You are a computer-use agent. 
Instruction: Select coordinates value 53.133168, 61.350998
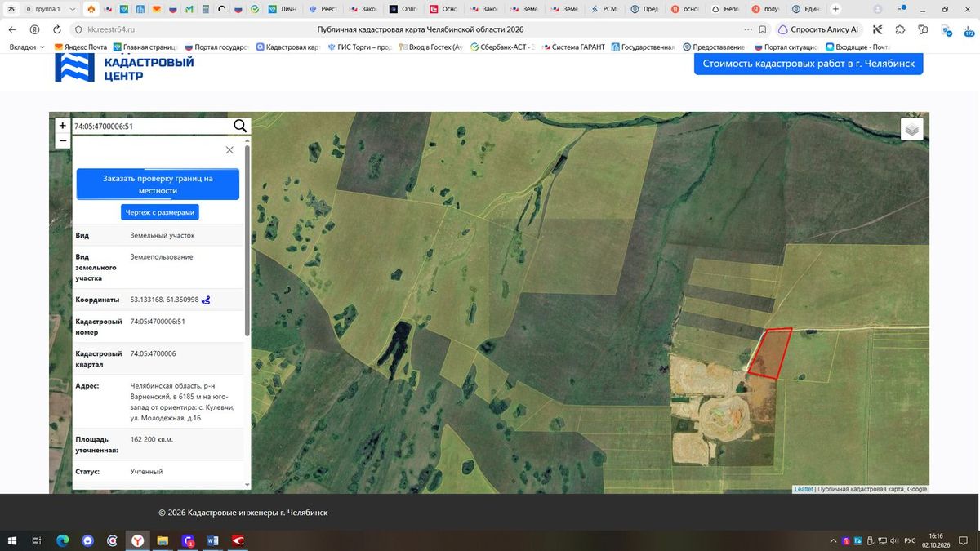(164, 300)
